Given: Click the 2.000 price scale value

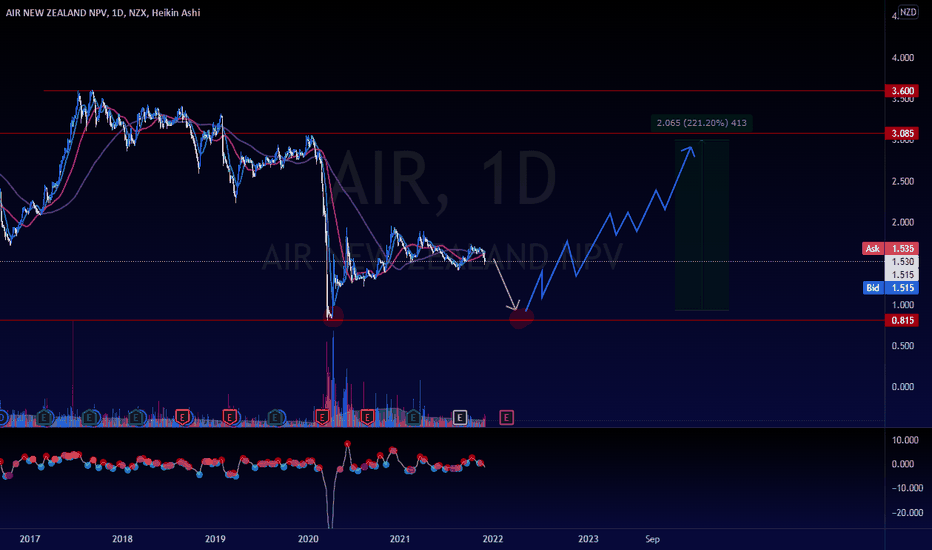Looking at the screenshot, I should point(902,222).
